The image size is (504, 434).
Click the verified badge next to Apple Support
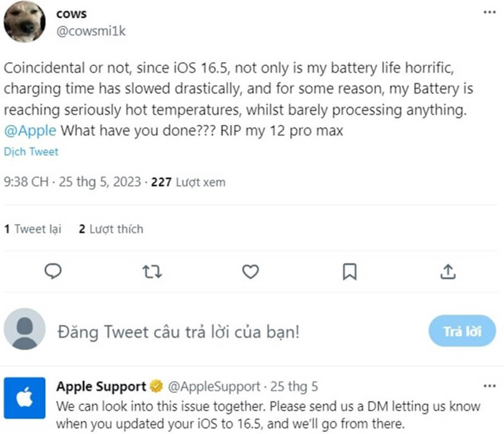(155, 386)
